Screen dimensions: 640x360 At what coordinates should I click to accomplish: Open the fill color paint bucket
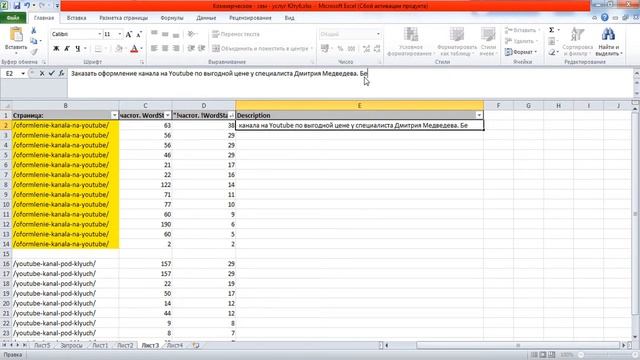click(119, 49)
